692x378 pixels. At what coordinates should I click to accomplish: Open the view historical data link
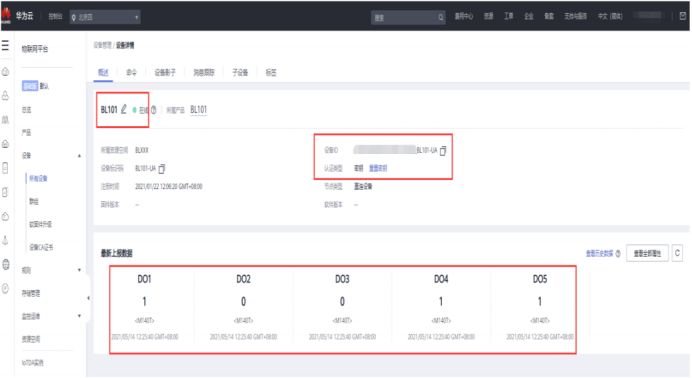tap(599, 253)
